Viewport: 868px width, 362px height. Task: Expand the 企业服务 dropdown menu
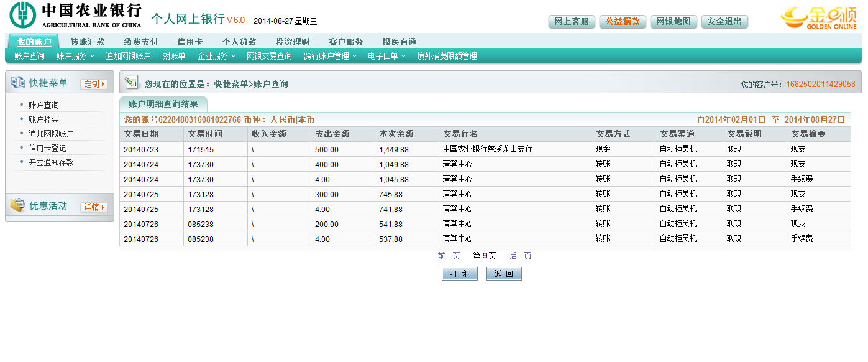(216, 56)
